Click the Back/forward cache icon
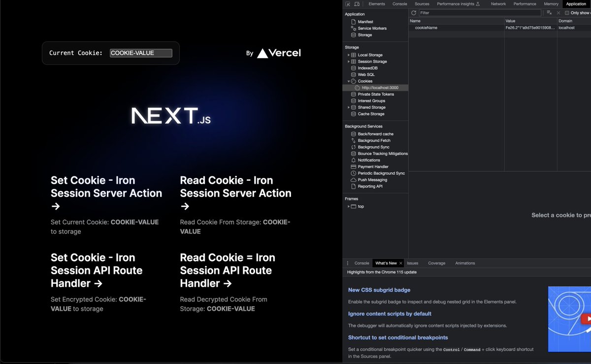 click(354, 134)
